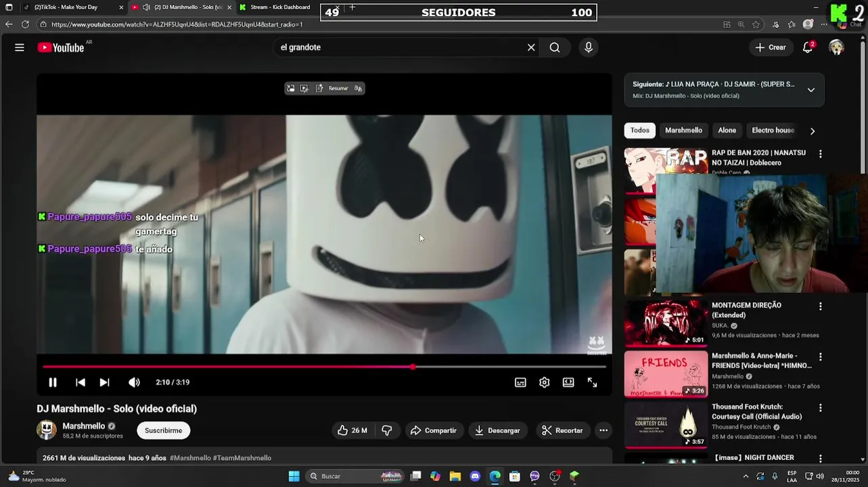Expand the Siguiente mix playlist chevron
Screen dimensions: 868x487
click(x=811, y=90)
